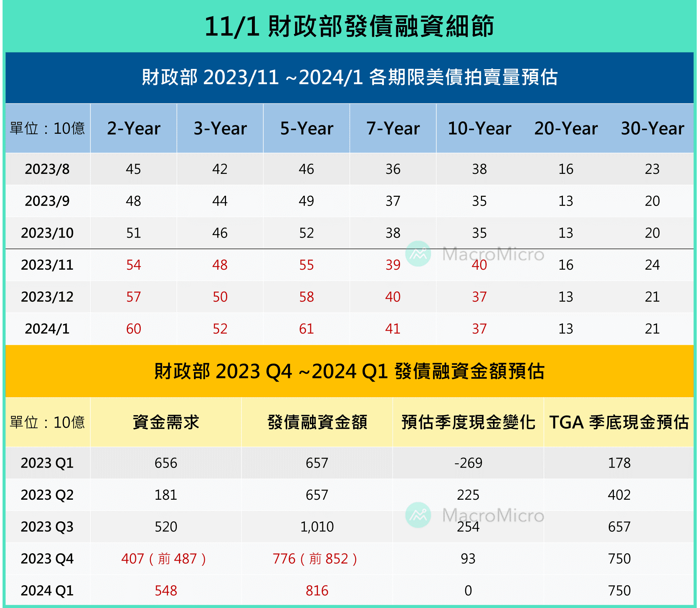
Task: Click the cell showing 1,010 for 2023 Q3
Action: point(316,526)
